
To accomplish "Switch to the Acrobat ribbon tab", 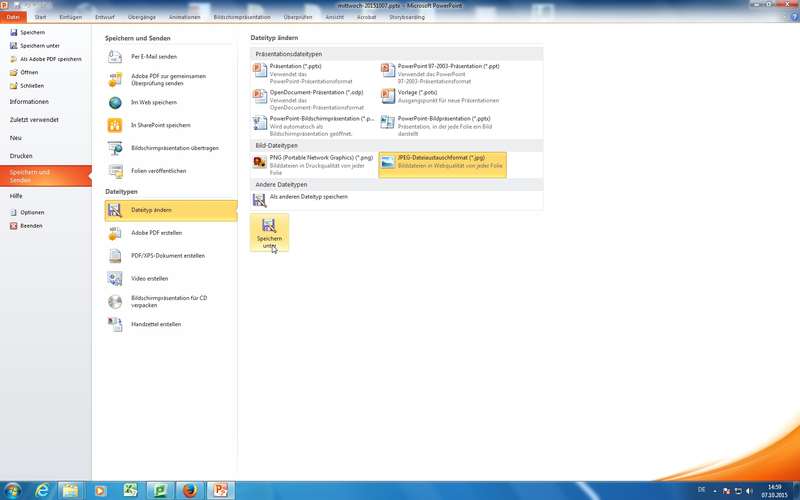I will point(366,17).
